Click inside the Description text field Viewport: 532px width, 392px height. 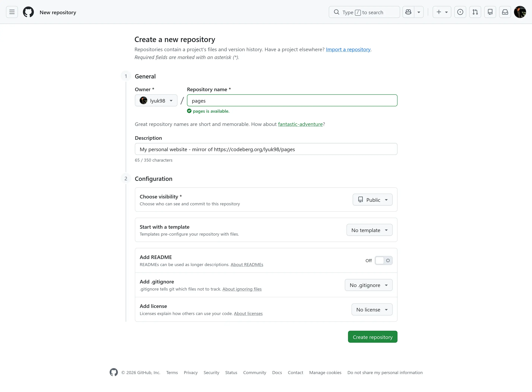pyautogui.click(x=266, y=149)
